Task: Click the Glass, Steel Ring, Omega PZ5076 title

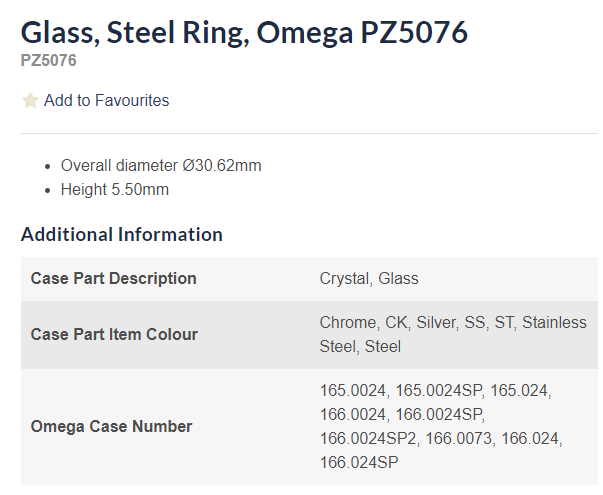Action: 244,33
